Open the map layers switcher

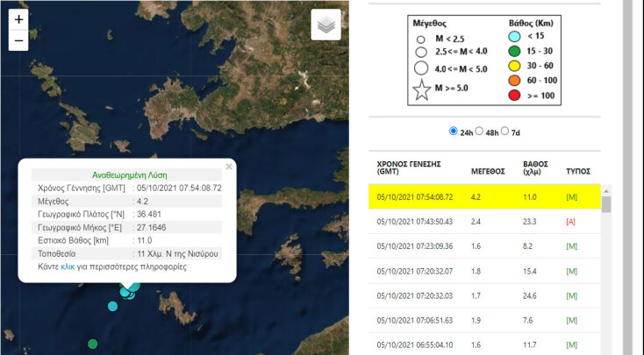click(326, 25)
